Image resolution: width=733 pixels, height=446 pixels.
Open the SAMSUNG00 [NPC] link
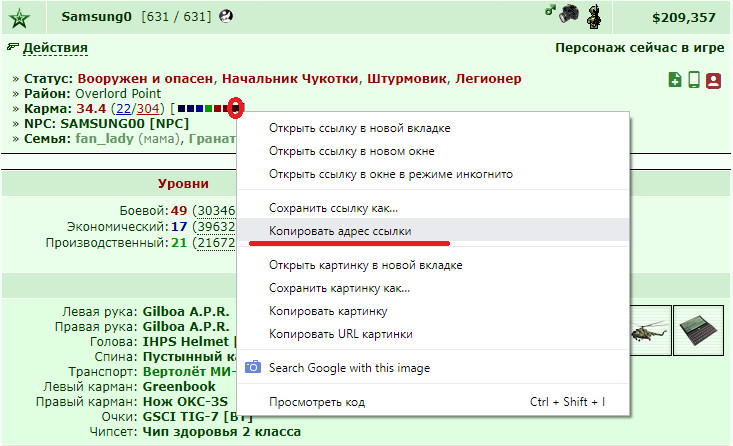124,123
